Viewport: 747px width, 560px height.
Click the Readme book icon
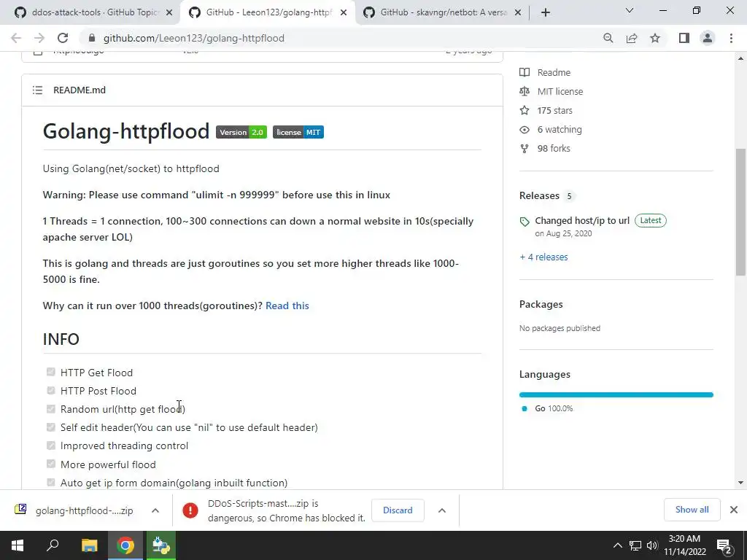pyautogui.click(x=525, y=72)
